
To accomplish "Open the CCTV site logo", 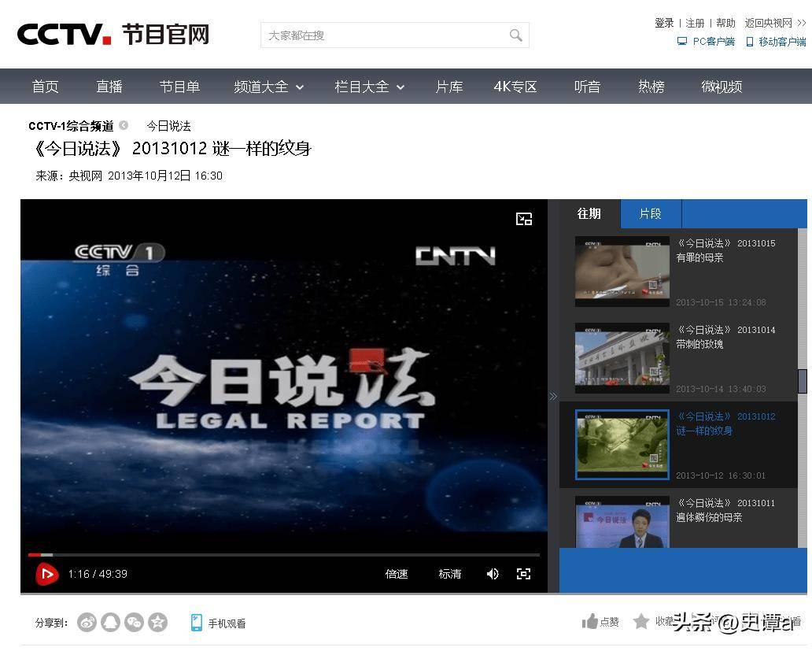I will coord(113,34).
